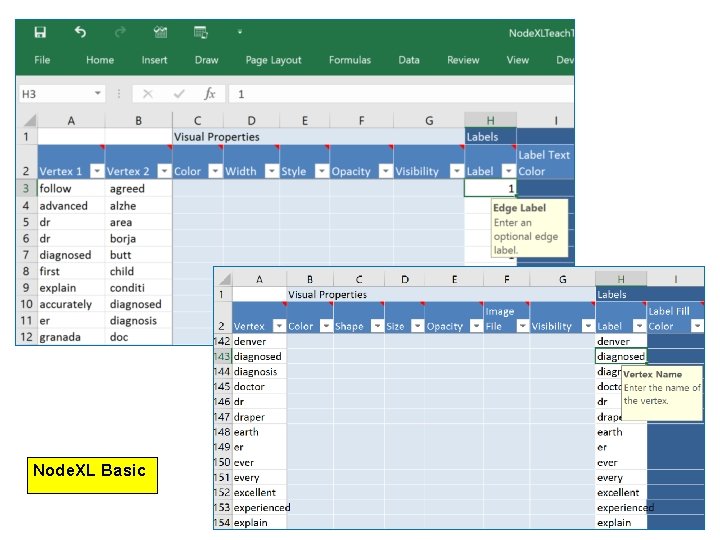
Task: Click the cell containing 'agreed'
Action: click(139, 188)
